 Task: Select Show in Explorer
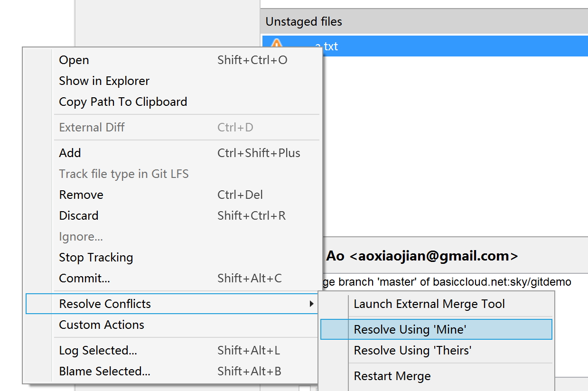click(104, 81)
